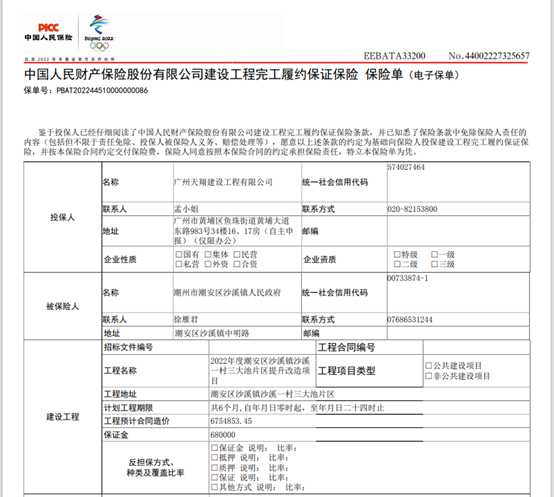
Task: Click the 工程预计合同造价 label
Action: [136, 421]
